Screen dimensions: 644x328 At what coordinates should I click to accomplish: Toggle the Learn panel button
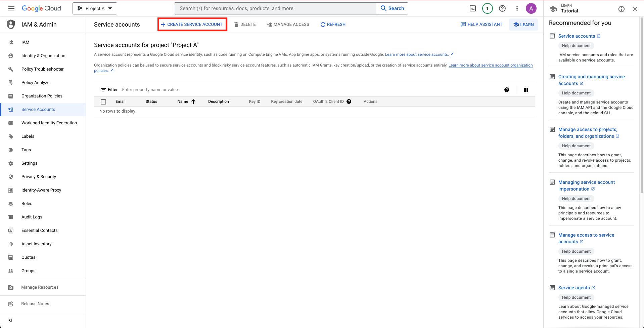[x=523, y=25]
